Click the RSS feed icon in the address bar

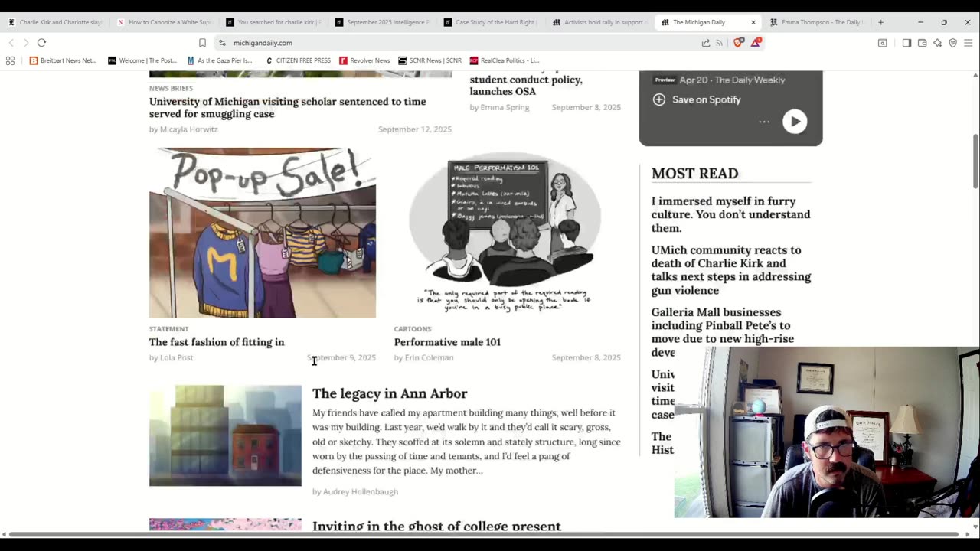[x=719, y=43]
